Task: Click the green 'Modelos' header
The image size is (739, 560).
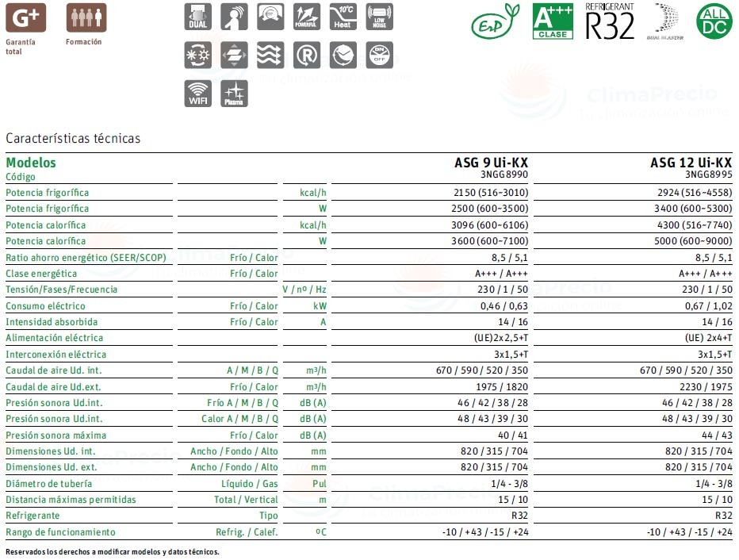Action: 31,163
